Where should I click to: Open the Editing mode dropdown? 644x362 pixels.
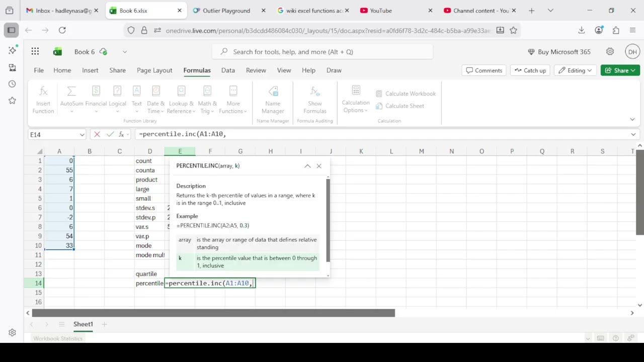point(576,70)
